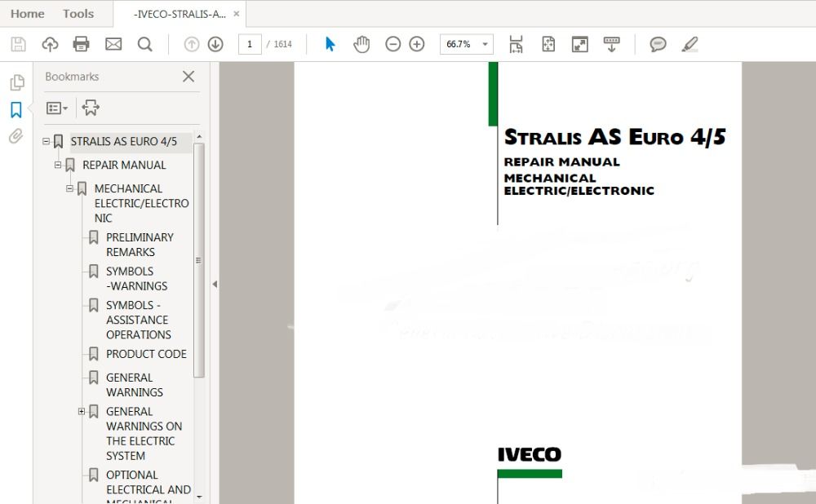Click the page number input field
The image size is (816, 504).
point(250,44)
